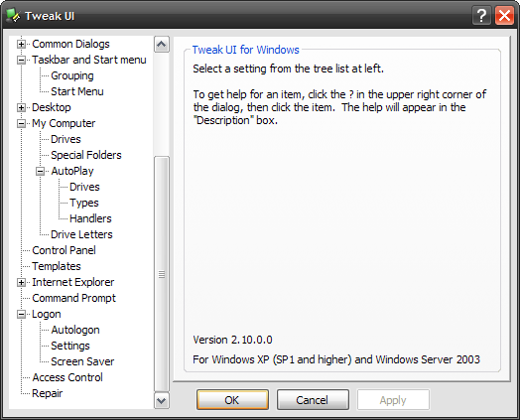Click the tree list scrollbar thumb
The image size is (520, 420).
click(x=162, y=274)
